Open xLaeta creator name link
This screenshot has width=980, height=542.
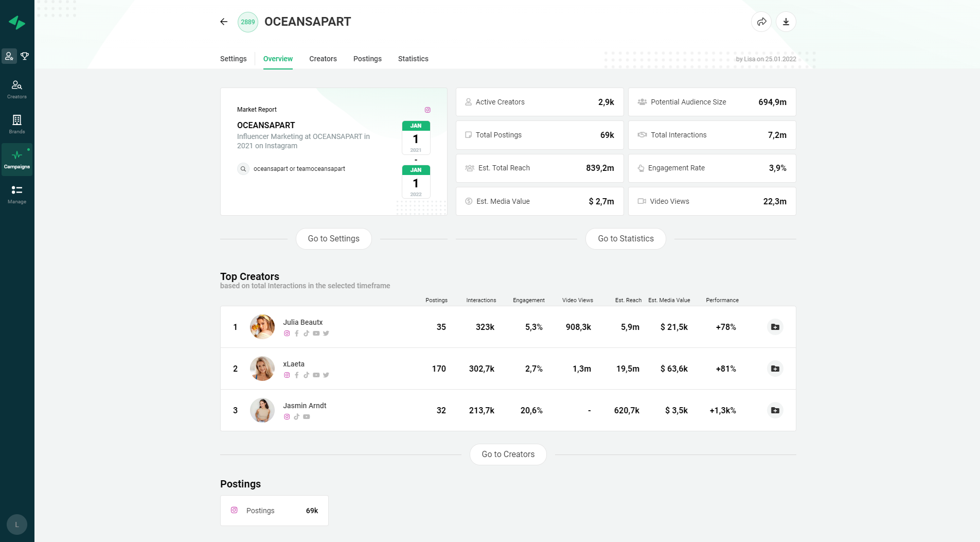click(x=294, y=364)
